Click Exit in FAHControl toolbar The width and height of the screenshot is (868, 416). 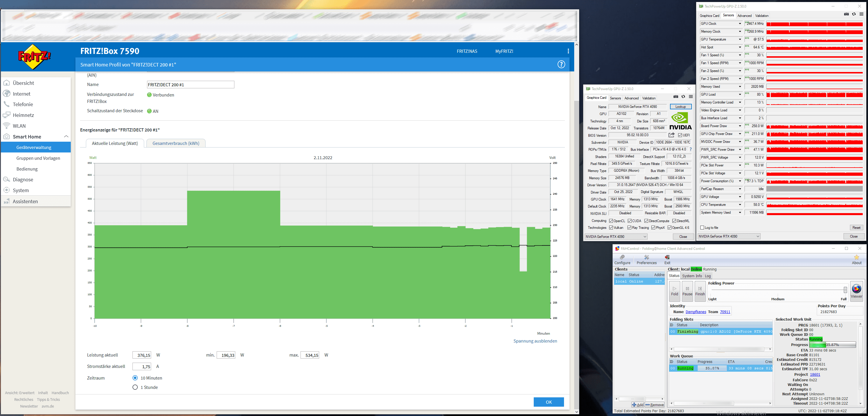(x=667, y=259)
